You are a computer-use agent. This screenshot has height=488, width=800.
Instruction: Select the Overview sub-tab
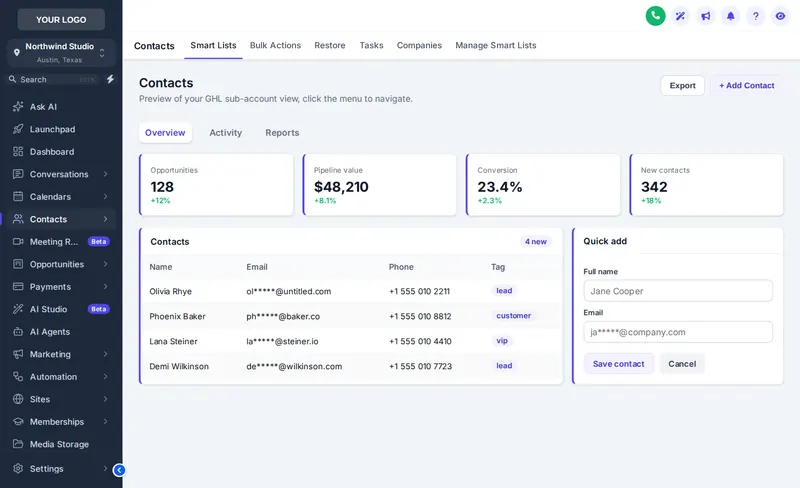[165, 133]
